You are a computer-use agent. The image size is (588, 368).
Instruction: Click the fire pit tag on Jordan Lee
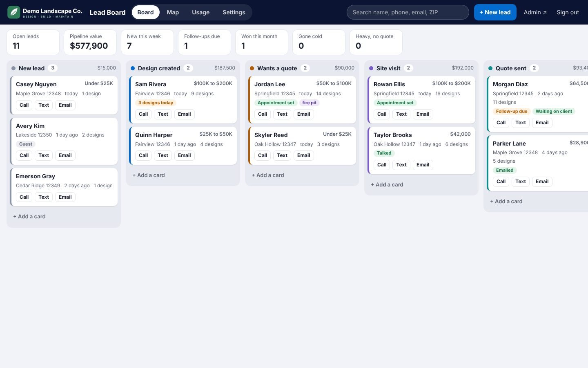(x=309, y=103)
